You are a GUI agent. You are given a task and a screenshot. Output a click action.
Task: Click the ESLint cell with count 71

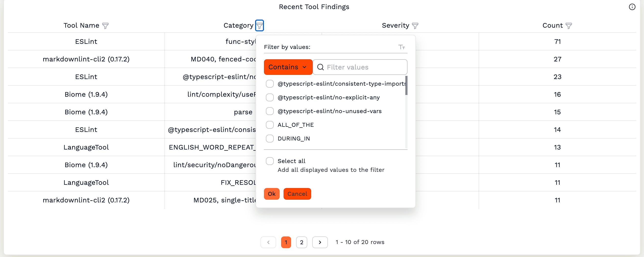click(86, 42)
